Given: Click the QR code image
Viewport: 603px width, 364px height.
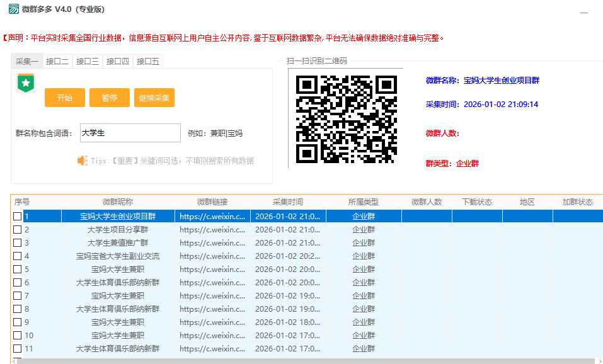Looking at the screenshot, I should pos(346,118).
